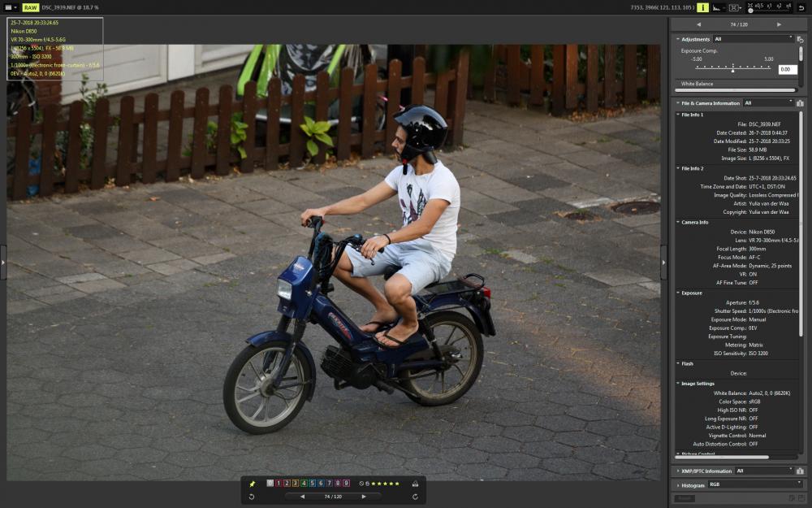Collapse the Exposure group
This screenshot has width=812, height=508.
click(678, 293)
